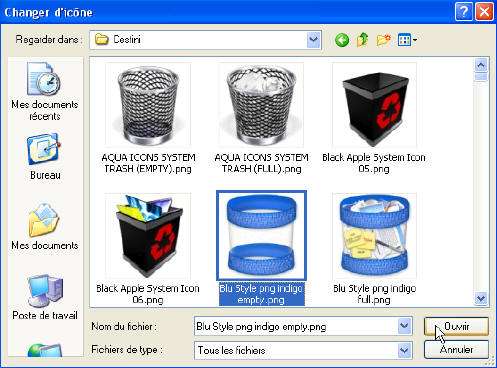Select the AQUA ICONS SYSTEM TRASH (FULL) thumbnail
Screen dimensions: 497x368
(x=261, y=105)
